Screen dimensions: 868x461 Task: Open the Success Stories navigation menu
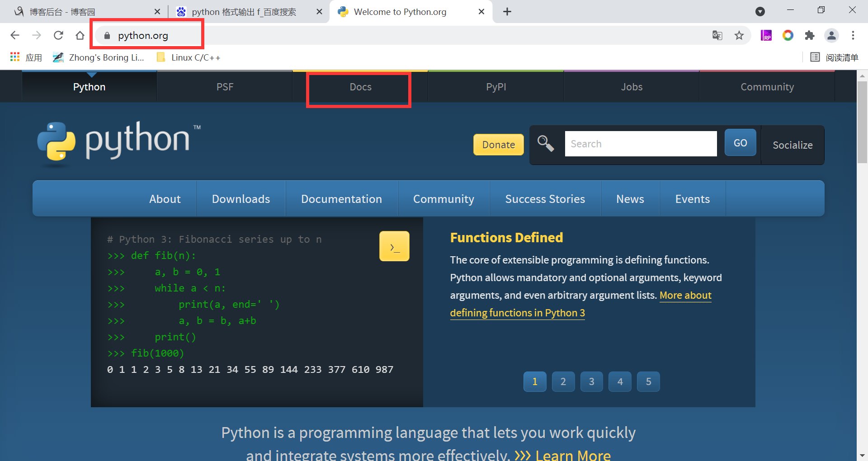coord(545,199)
